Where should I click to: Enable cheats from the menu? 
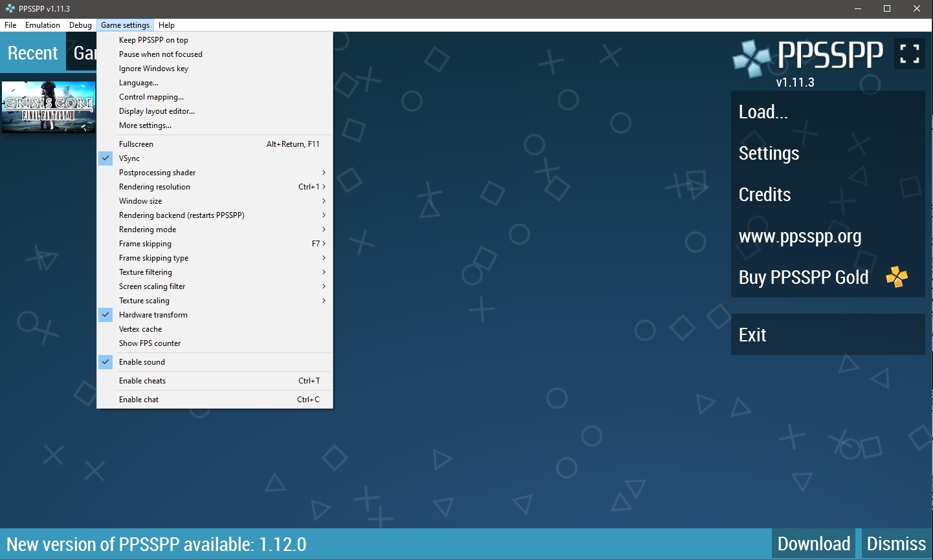(x=142, y=381)
